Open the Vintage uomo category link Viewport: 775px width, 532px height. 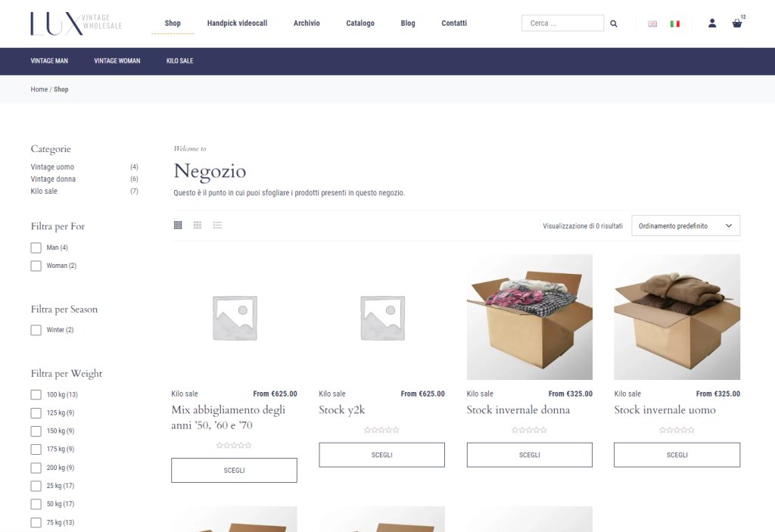pyautogui.click(x=52, y=167)
